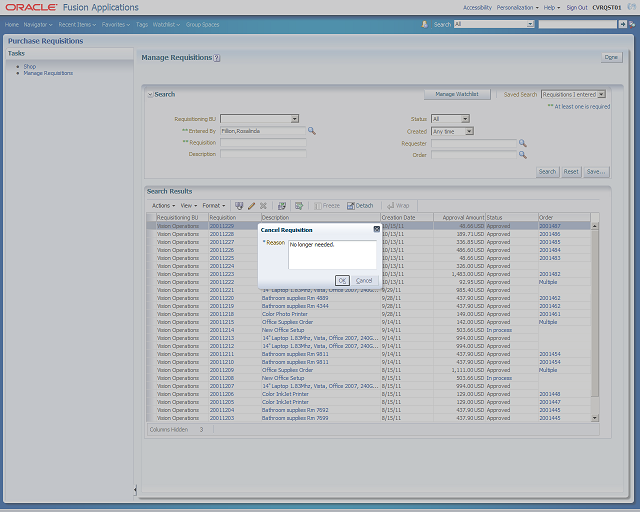This screenshot has width=640, height=512.
Task: Open the View menu
Action: [189, 206]
